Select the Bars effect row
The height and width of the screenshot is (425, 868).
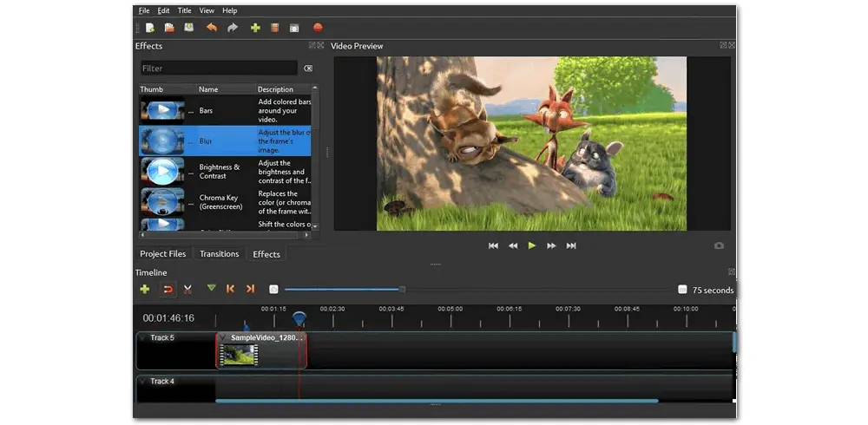click(225, 110)
